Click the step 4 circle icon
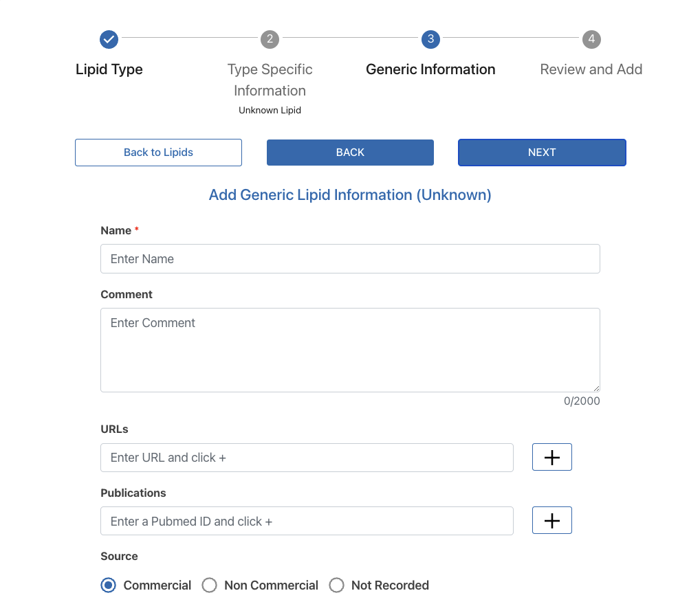This screenshot has width=700, height=615. point(591,39)
